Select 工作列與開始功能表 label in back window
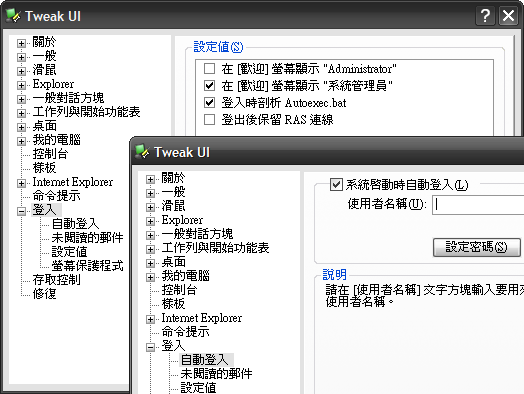524x394 pixels. (86, 112)
